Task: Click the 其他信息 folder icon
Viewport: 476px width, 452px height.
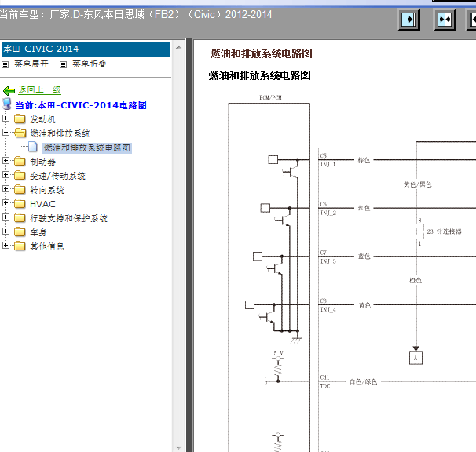Action: tap(20, 246)
